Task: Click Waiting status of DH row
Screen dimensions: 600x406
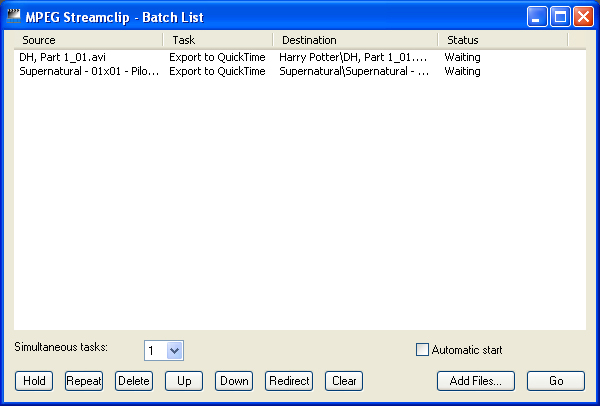Action: [x=462, y=57]
